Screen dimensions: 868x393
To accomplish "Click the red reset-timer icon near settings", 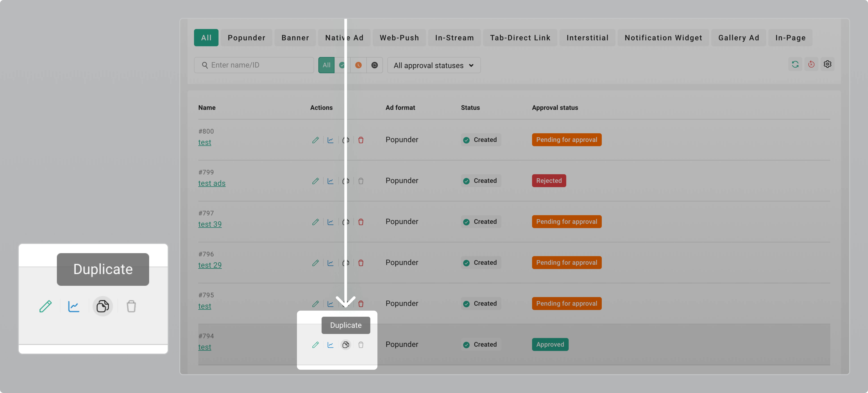I will click(811, 64).
